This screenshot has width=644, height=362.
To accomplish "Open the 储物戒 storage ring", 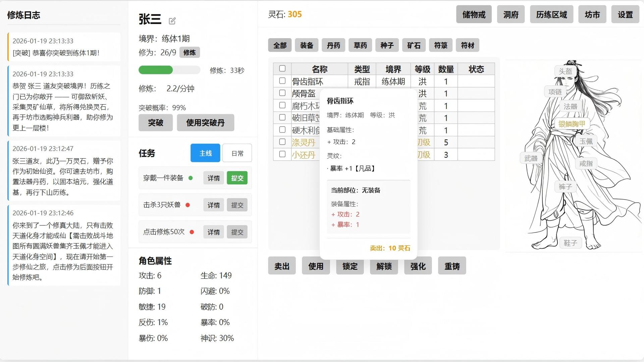I will pyautogui.click(x=474, y=14).
